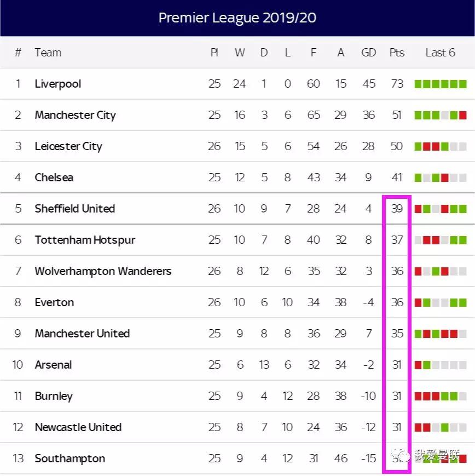Click Liverpool's last green form square

click(x=462, y=84)
